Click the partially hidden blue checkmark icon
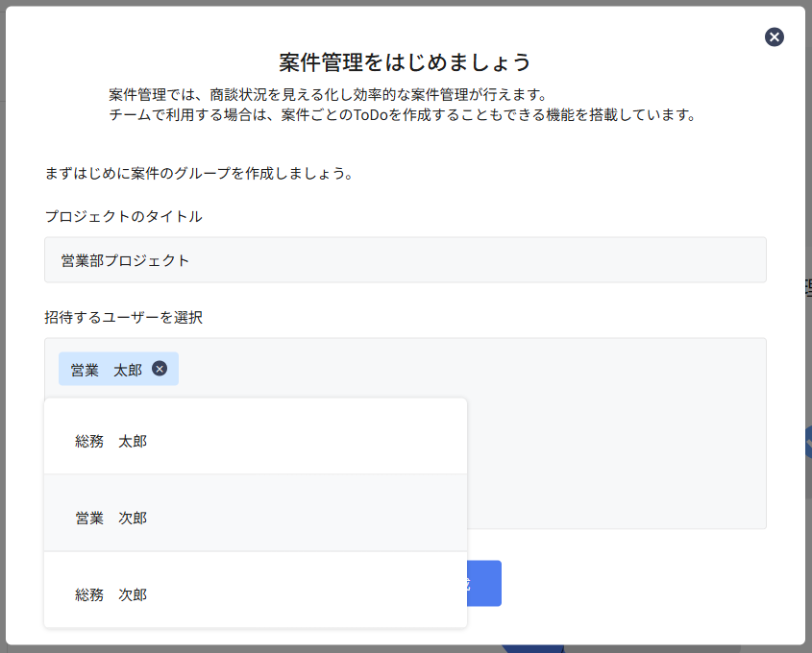This screenshot has height=653, width=812. pos(808,440)
